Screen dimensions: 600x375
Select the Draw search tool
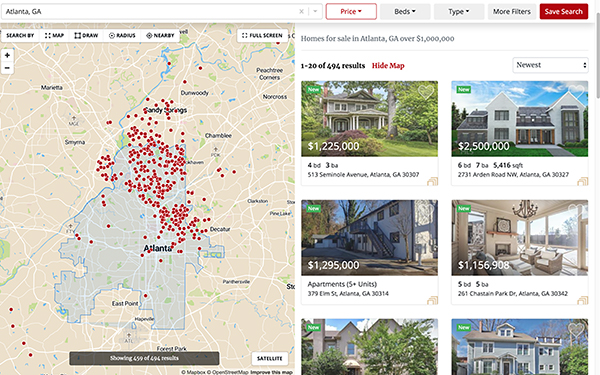pos(86,36)
